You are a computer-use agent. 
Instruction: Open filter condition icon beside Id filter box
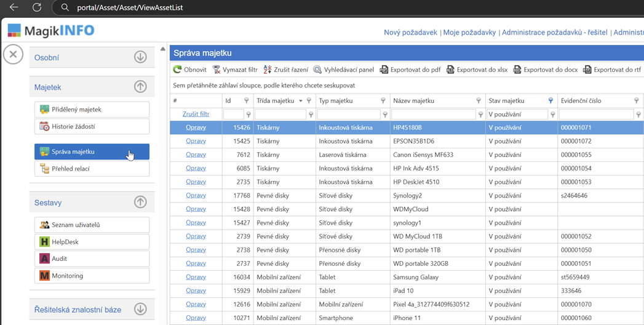pyautogui.click(x=248, y=114)
